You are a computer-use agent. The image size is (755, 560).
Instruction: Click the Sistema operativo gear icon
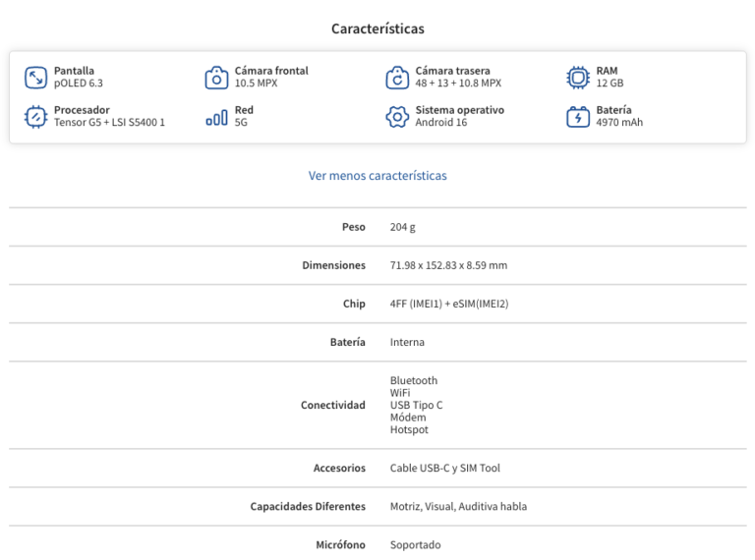(397, 117)
